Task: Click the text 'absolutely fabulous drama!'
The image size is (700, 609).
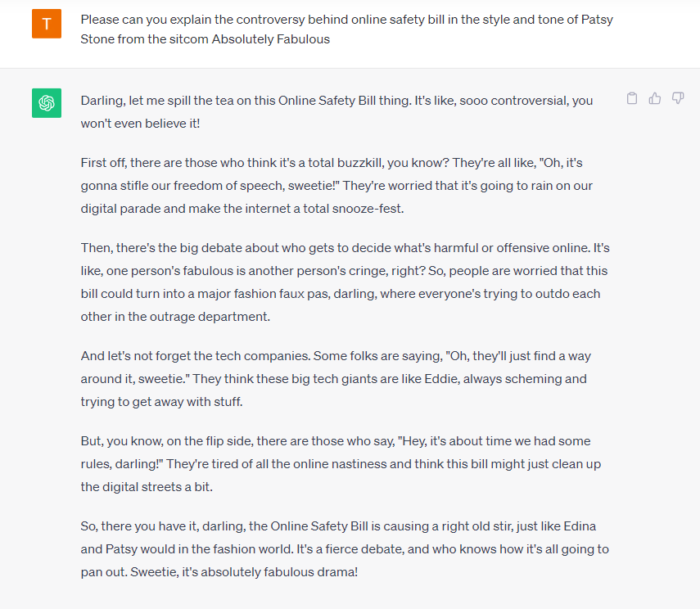Action: 279,572
